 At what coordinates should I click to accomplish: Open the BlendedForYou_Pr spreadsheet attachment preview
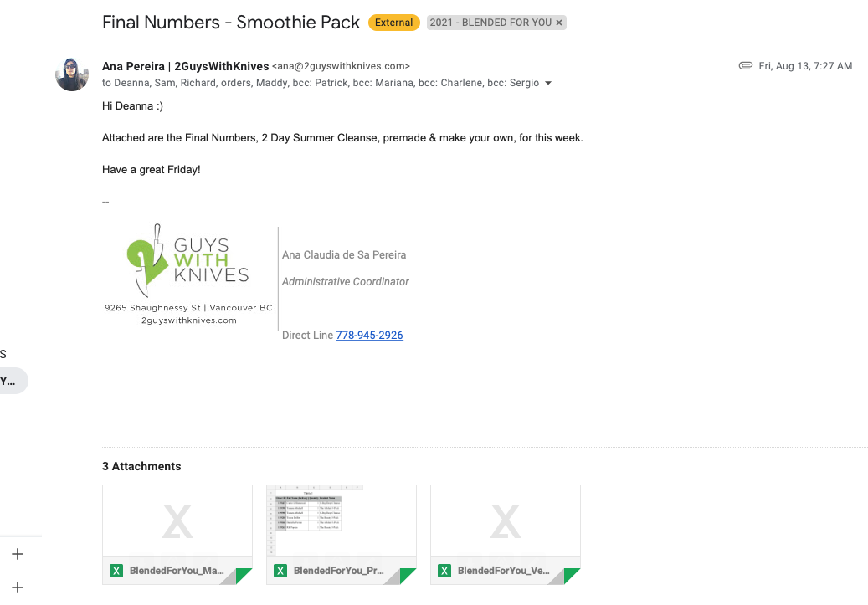(341, 521)
